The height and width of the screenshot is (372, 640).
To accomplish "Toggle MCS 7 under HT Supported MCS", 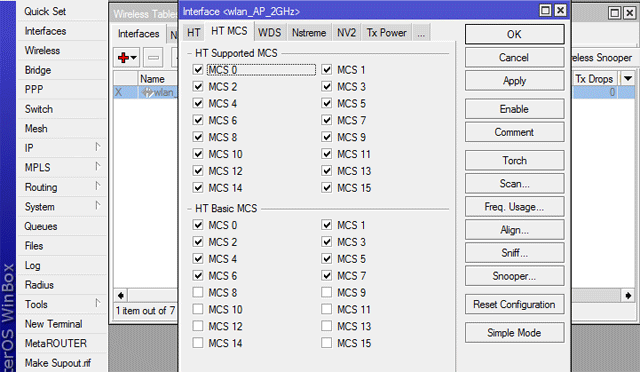I will [327, 120].
